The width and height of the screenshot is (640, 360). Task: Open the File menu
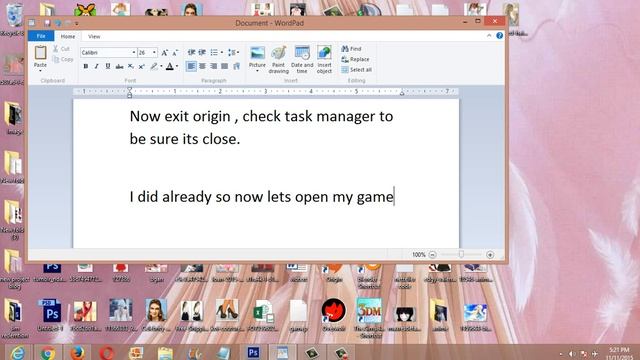tap(41, 36)
